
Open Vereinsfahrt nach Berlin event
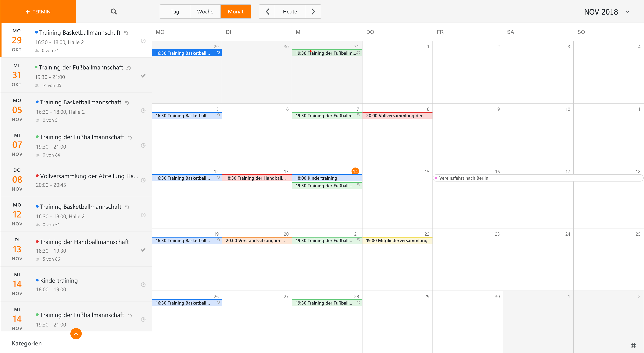(x=538, y=178)
